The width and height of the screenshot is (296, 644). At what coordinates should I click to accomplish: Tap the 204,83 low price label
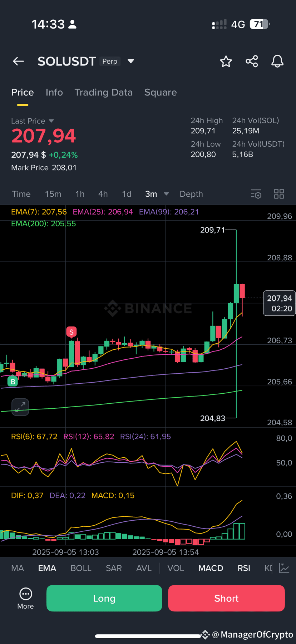(213, 418)
